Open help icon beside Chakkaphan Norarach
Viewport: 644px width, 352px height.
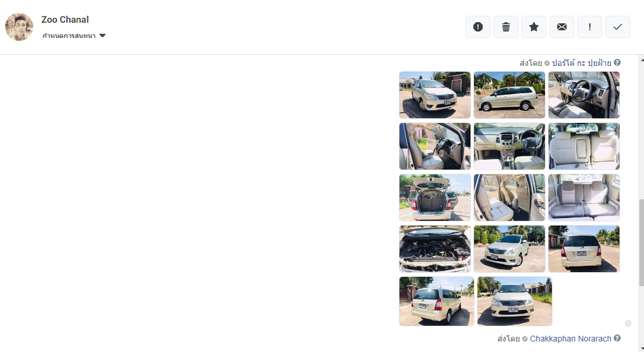617,338
